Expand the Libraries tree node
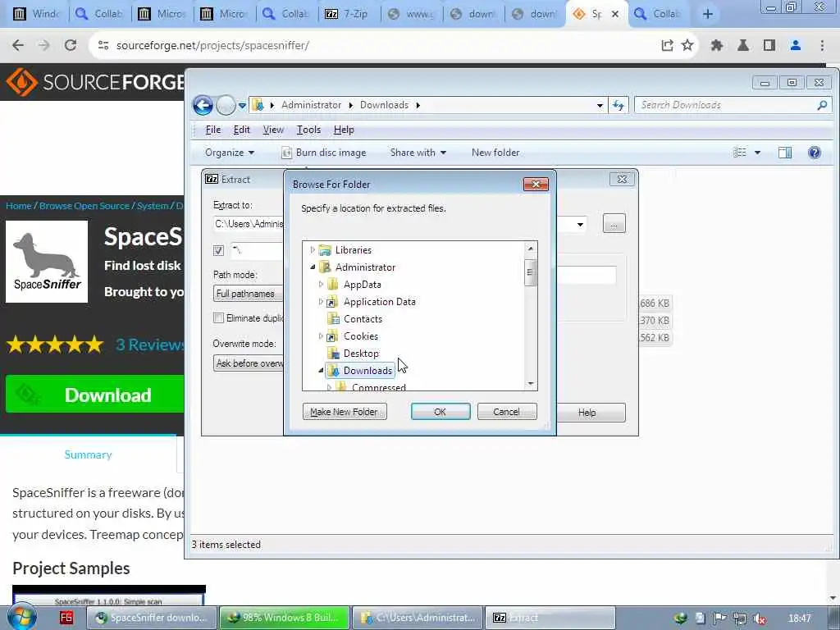This screenshot has width=840, height=630. pos(313,250)
